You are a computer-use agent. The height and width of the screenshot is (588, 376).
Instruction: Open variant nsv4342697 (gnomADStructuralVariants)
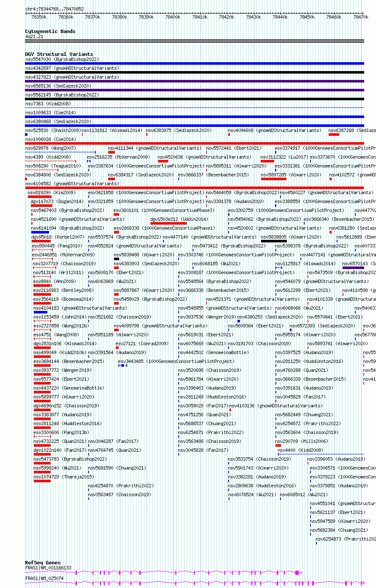click(x=72, y=68)
